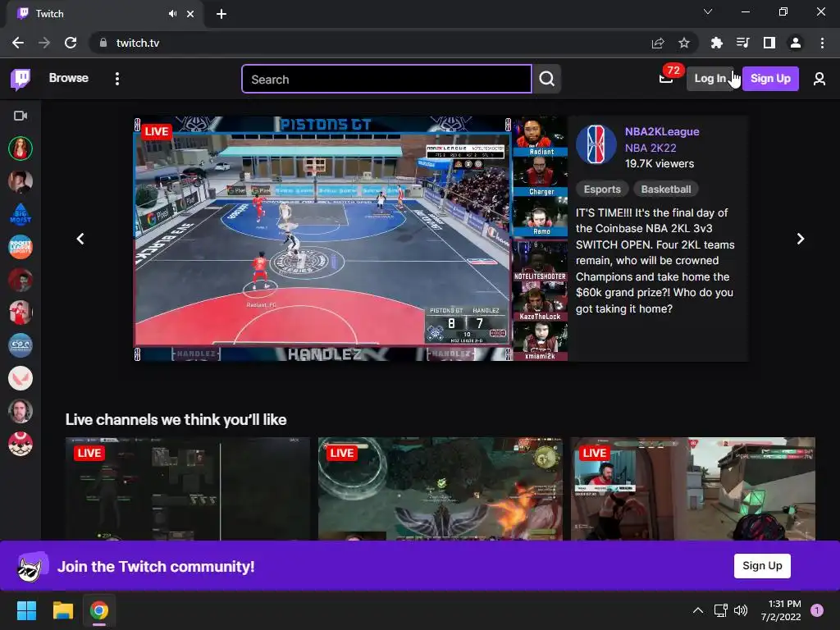Open the NBA 2K22 game category link
Screen dimensions: 840x630
(651, 148)
